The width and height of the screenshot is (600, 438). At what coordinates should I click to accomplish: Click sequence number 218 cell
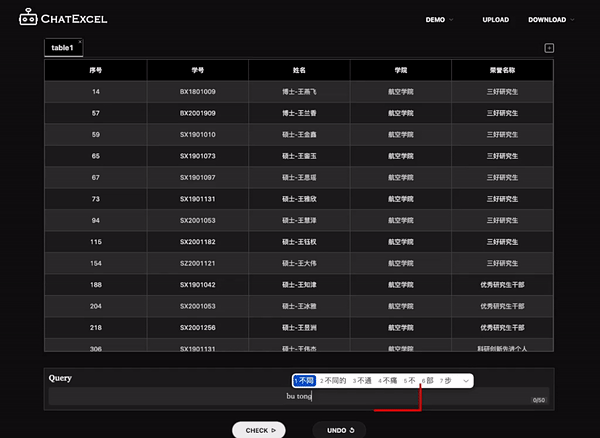coord(96,327)
